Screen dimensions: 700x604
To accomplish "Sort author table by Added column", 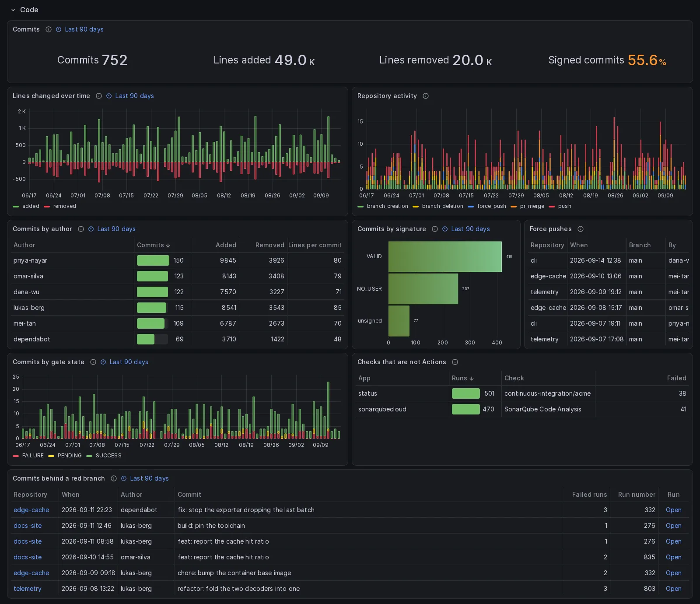I will coord(226,245).
